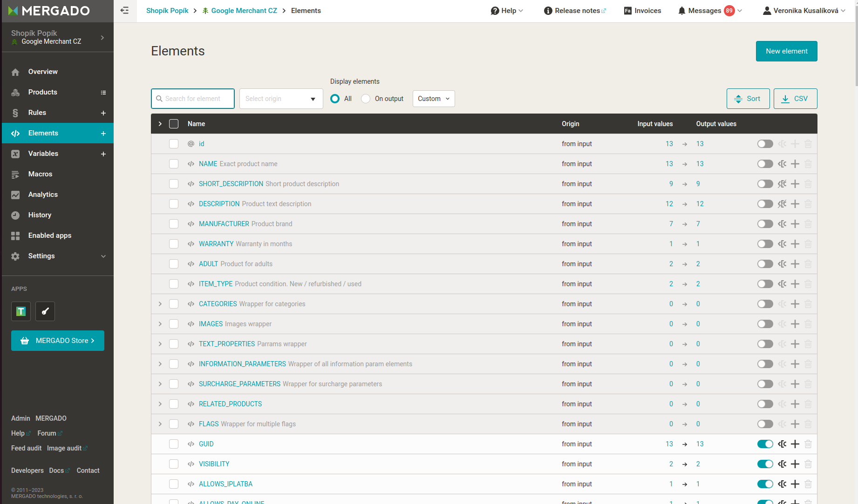Collapse sidebar using the top menu arrow icon
Viewport: 858px width, 504px height.
(124, 10)
